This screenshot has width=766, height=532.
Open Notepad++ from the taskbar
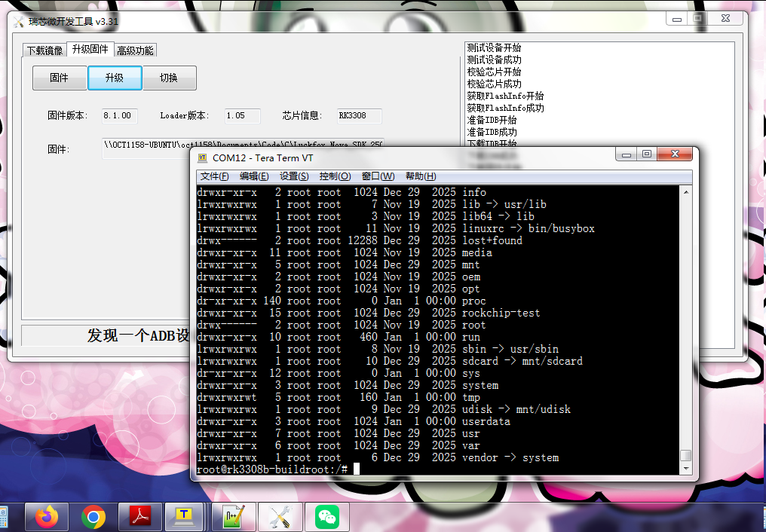(234, 517)
